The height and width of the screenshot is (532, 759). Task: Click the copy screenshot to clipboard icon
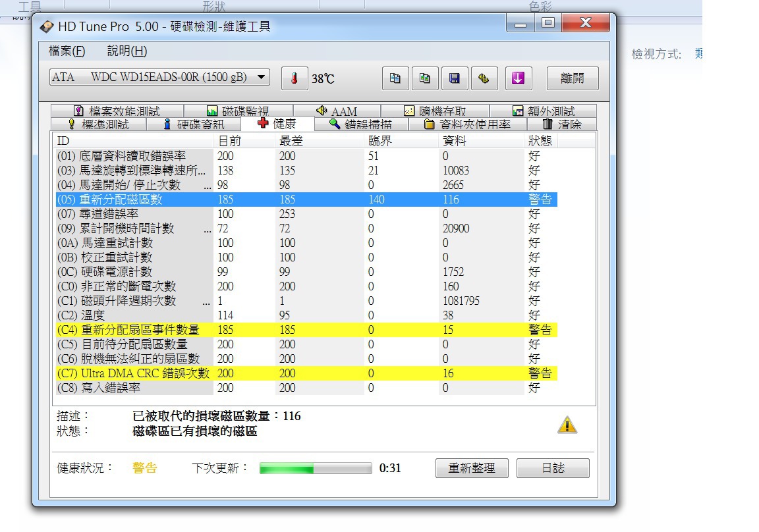[424, 78]
